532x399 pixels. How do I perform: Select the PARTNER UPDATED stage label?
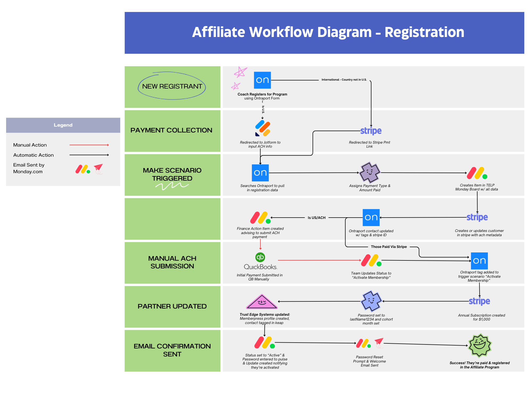tap(172, 306)
